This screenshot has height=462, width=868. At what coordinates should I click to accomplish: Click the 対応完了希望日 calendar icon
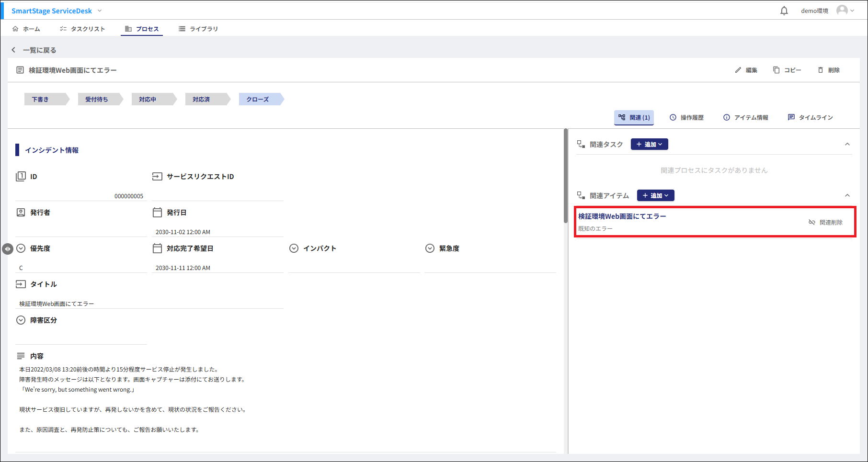[157, 248]
